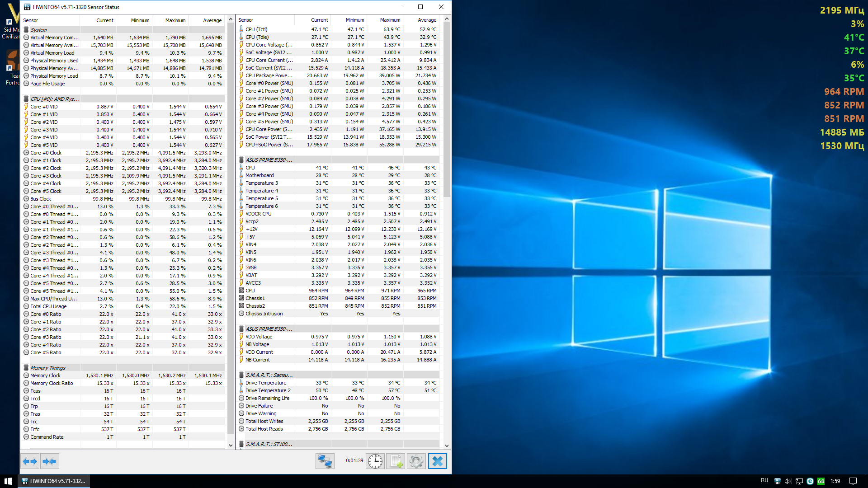Click the Average column header in right pane
The height and width of the screenshot is (488, 868).
[x=427, y=20]
